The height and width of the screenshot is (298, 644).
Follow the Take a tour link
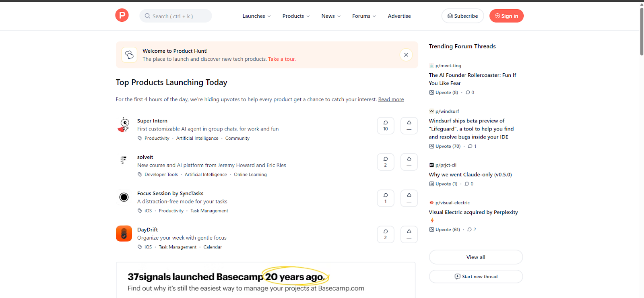(282, 59)
